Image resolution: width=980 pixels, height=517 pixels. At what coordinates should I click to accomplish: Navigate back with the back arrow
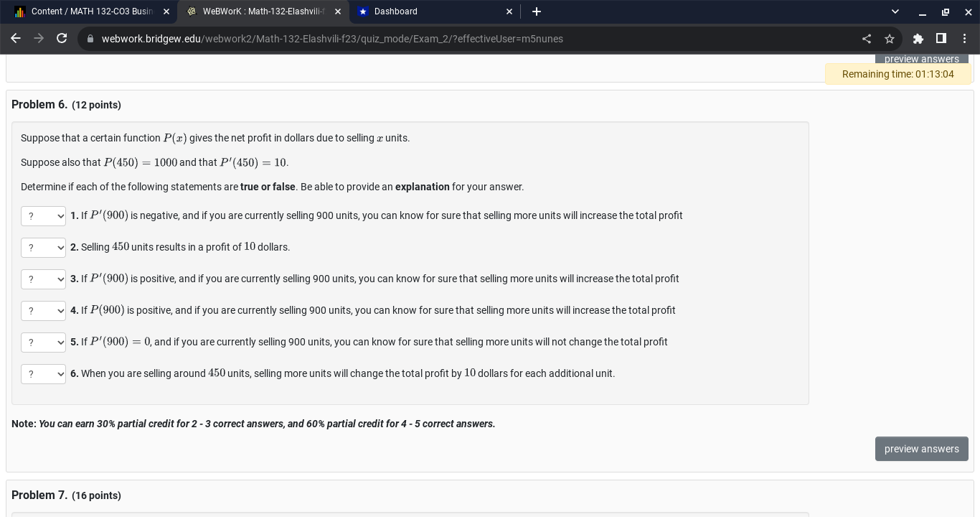click(16, 39)
